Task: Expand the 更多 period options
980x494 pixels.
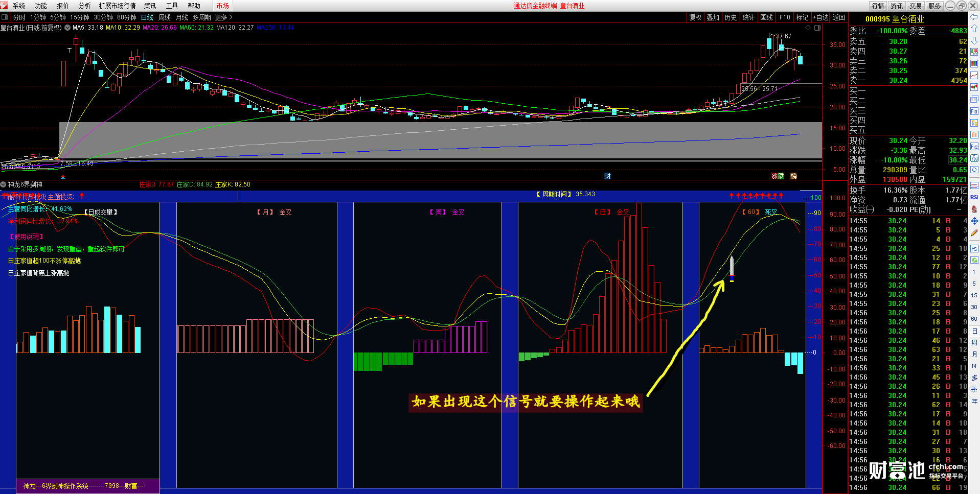Action: click(x=223, y=17)
